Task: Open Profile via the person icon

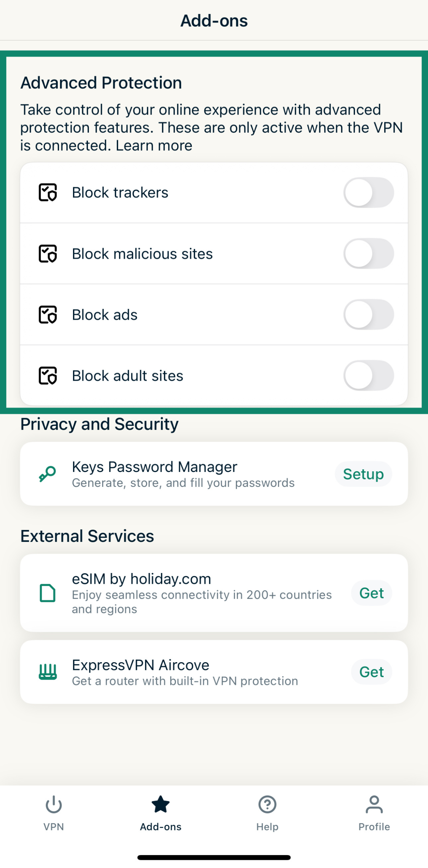Action: [374, 804]
